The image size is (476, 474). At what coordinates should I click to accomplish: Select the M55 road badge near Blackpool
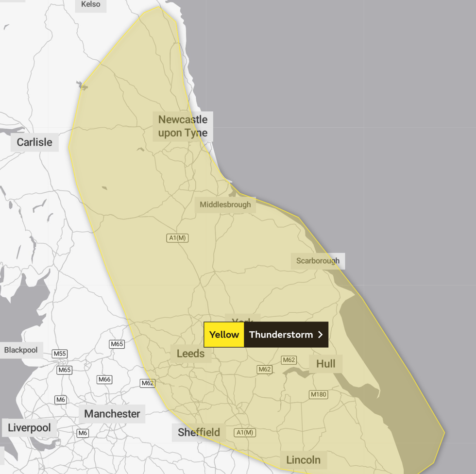(60, 354)
